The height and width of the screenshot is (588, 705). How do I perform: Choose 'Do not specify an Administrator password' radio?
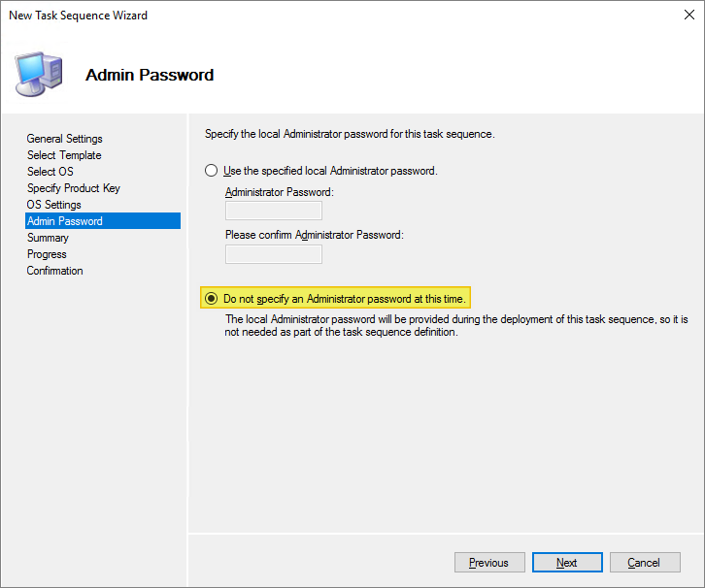[212, 299]
